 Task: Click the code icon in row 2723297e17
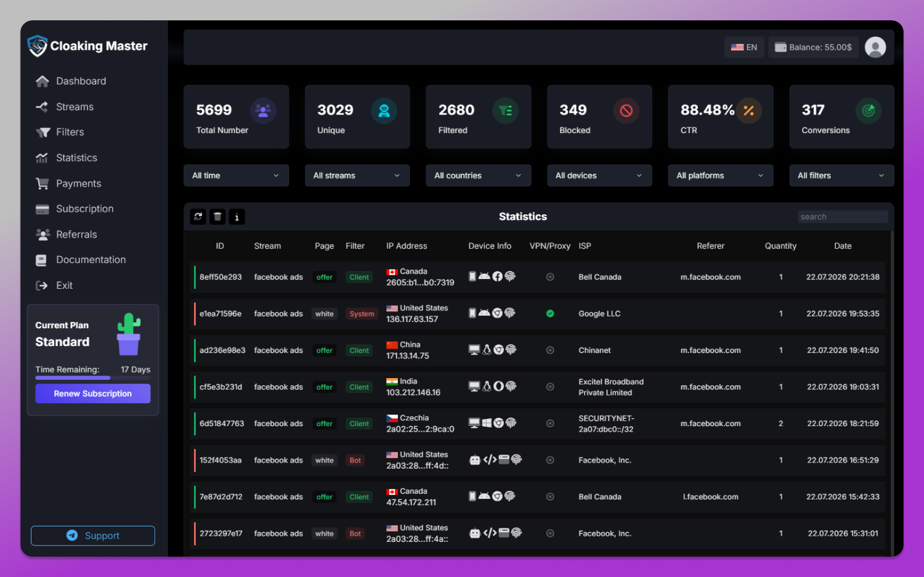[x=490, y=533]
